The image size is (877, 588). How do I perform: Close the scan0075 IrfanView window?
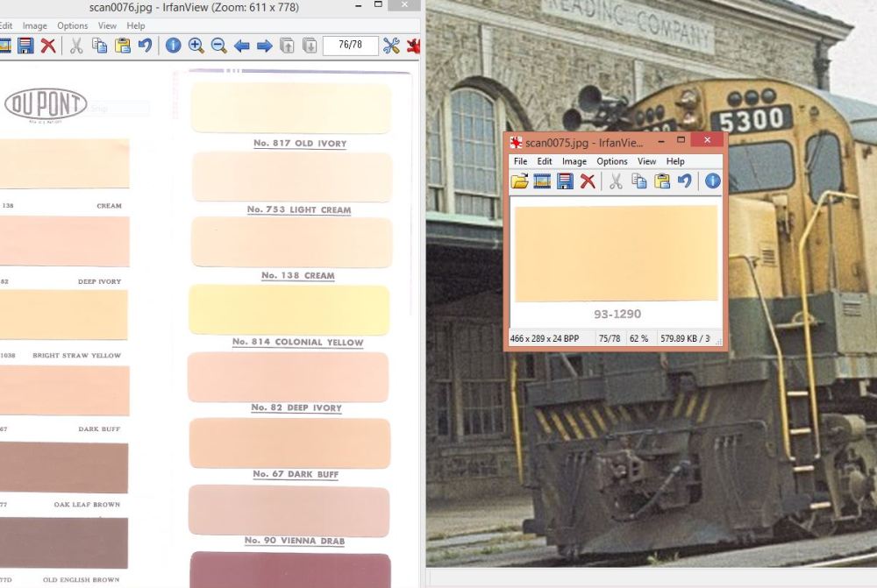coord(708,139)
